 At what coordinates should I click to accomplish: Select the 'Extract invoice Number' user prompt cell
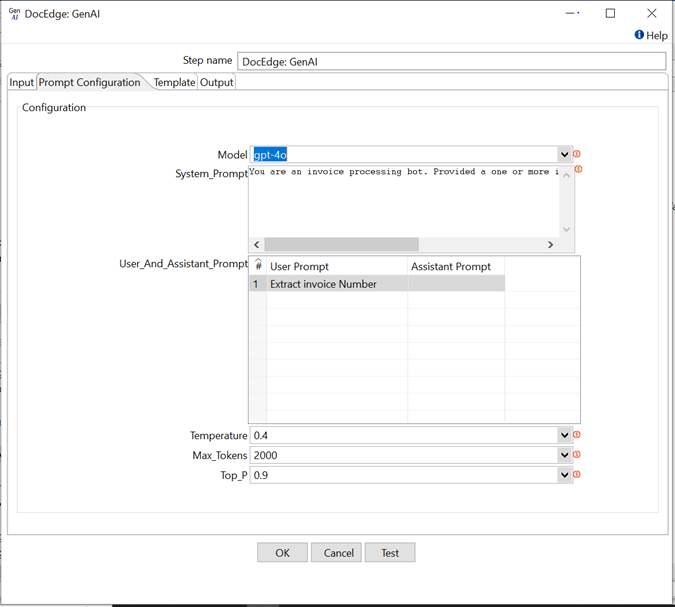tap(336, 284)
